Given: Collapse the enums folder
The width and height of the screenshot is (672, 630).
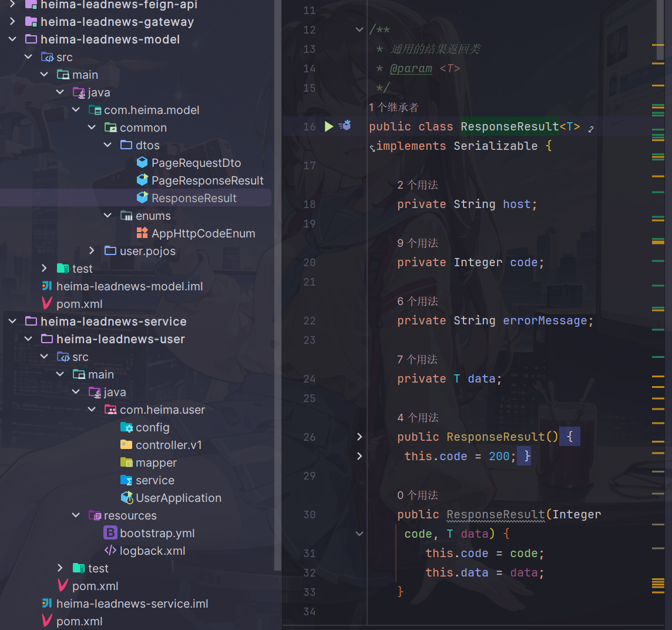Looking at the screenshot, I should click(x=107, y=215).
